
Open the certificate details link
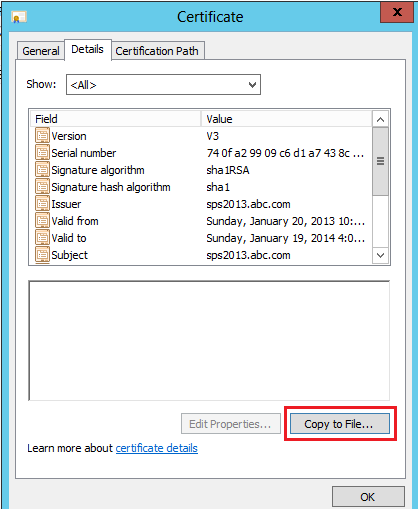(157, 448)
